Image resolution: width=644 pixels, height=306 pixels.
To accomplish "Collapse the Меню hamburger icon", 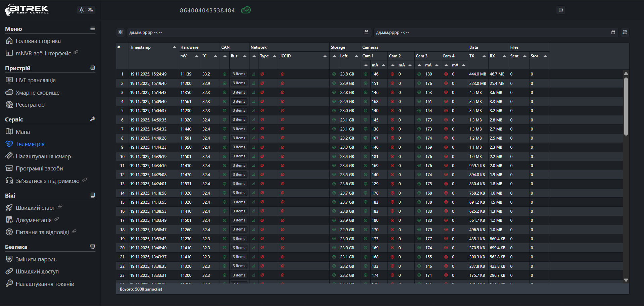I will coord(92,29).
